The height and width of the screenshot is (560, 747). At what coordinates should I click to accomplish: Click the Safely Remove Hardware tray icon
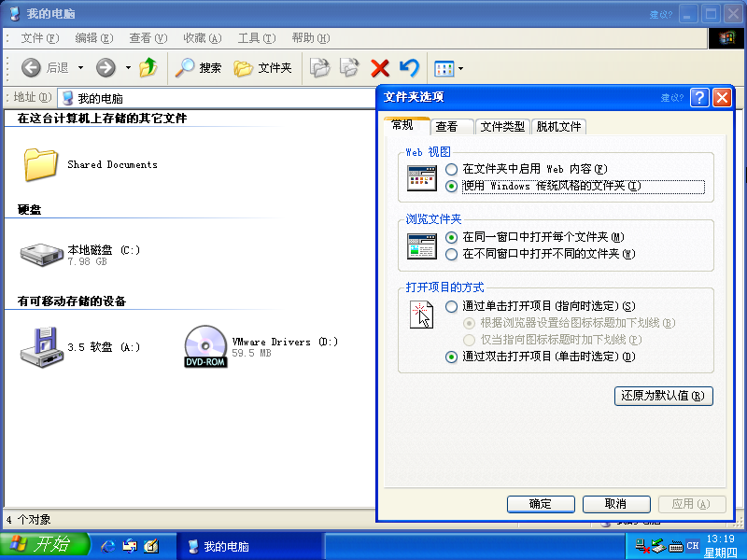659,546
